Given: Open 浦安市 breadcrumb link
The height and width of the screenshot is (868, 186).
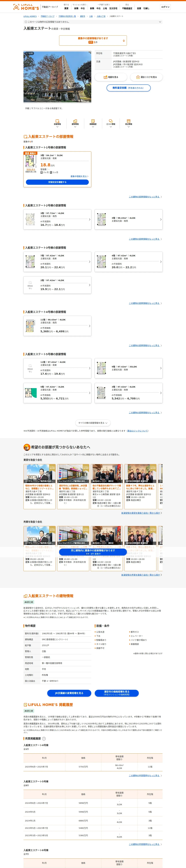Looking at the screenshot, I should (x=82, y=16).
